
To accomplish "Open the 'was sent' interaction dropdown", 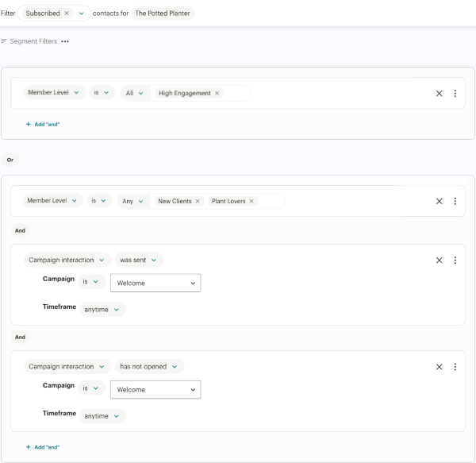I will click(x=140, y=260).
